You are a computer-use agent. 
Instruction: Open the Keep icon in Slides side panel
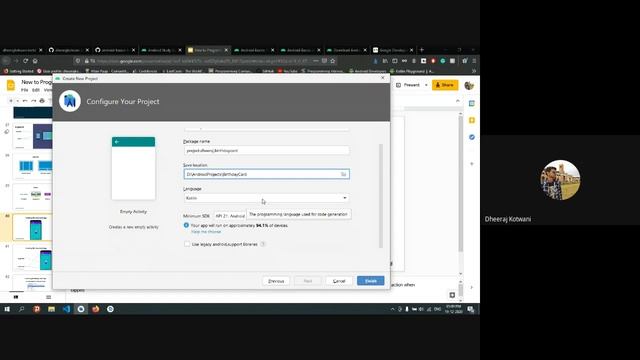click(x=472, y=120)
